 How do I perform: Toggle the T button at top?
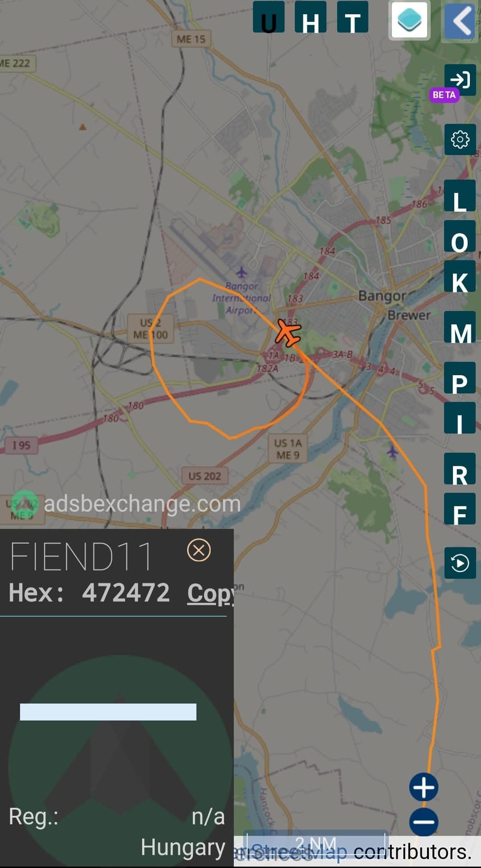tap(353, 17)
